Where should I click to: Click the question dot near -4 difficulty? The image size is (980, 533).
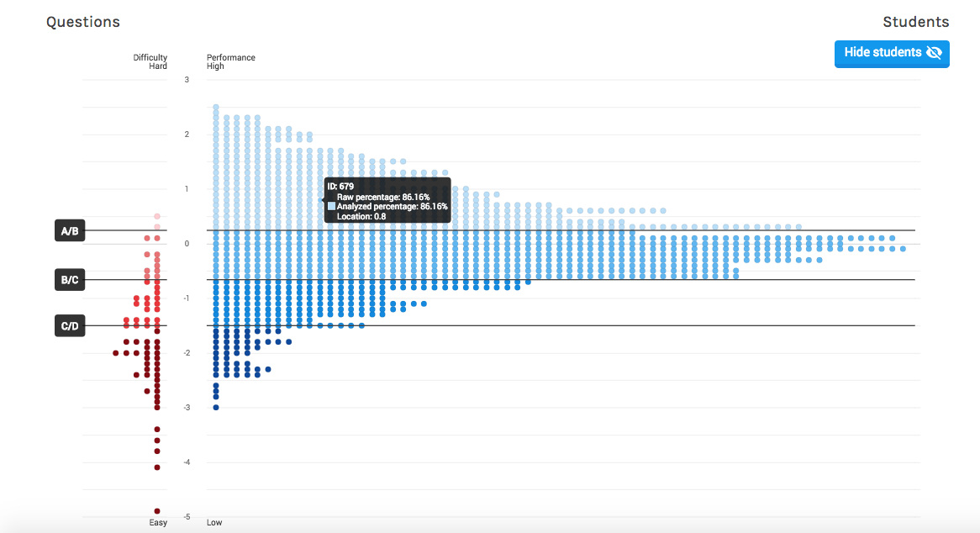tap(157, 467)
